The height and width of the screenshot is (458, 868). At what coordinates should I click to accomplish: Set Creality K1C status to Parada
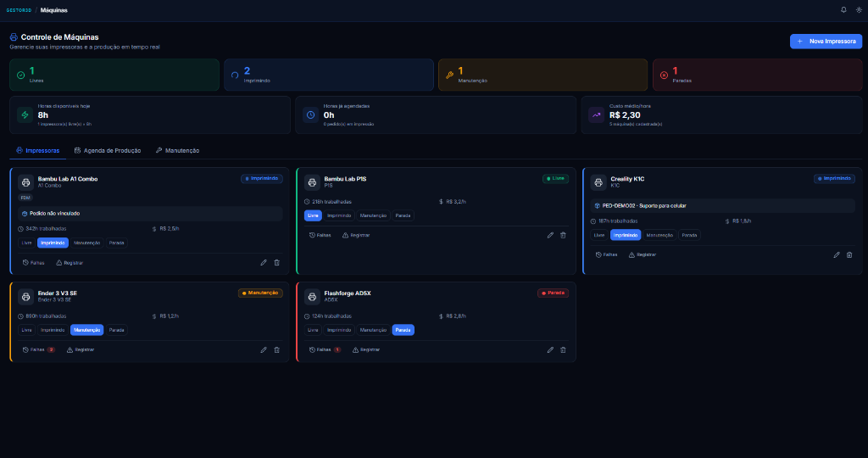pyautogui.click(x=689, y=236)
